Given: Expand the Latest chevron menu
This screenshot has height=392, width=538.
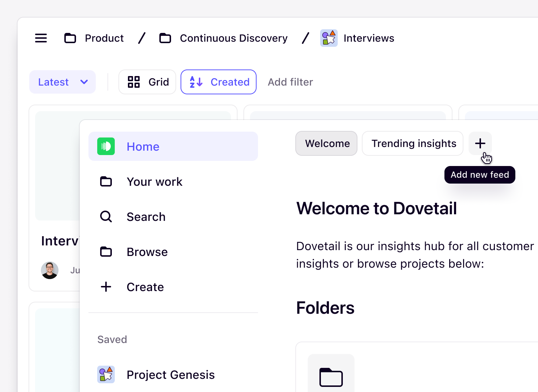Looking at the screenshot, I should (x=84, y=82).
